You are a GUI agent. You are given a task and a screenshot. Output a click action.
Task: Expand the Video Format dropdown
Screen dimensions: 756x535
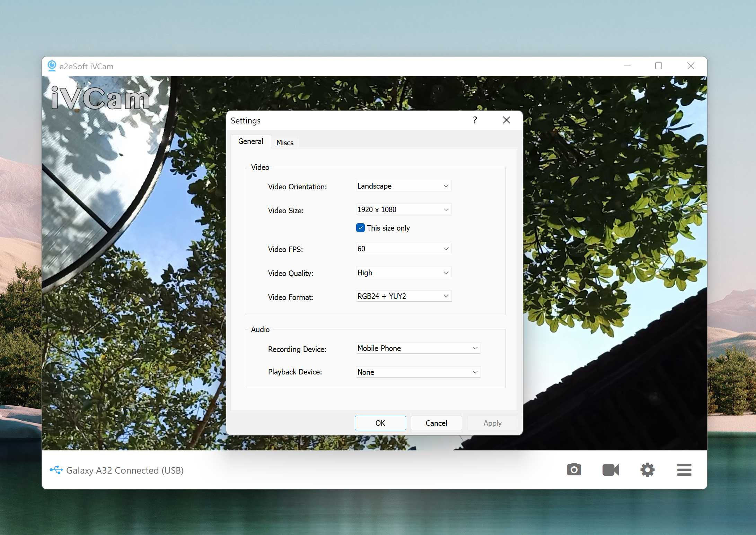[404, 296]
